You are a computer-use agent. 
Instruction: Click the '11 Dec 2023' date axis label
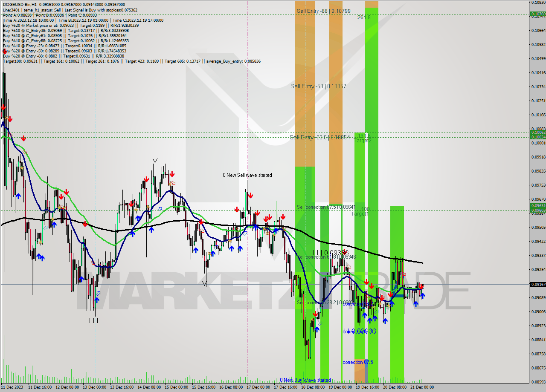tap(12, 387)
